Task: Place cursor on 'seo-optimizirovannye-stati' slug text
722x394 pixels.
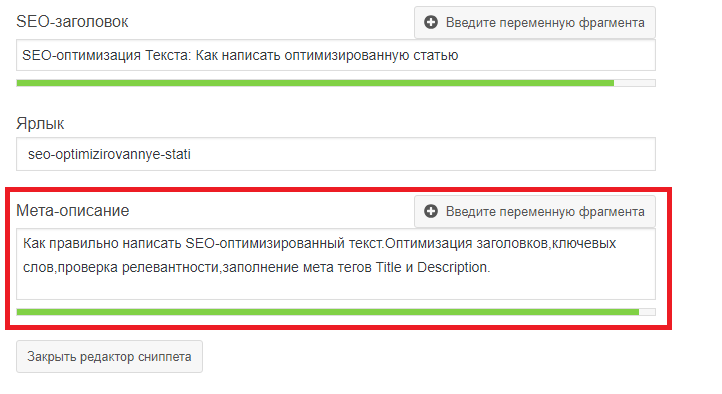Action: click(x=109, y=154)
